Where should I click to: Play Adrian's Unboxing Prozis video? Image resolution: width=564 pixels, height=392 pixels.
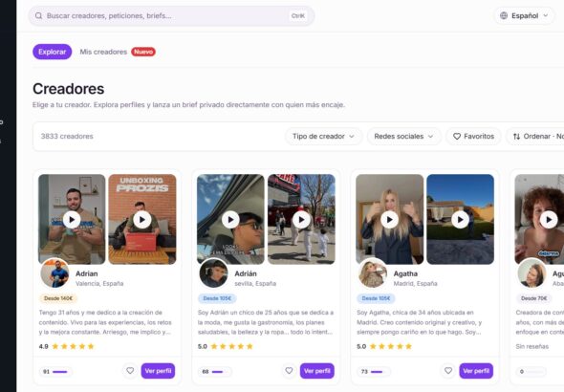(142, 219)
